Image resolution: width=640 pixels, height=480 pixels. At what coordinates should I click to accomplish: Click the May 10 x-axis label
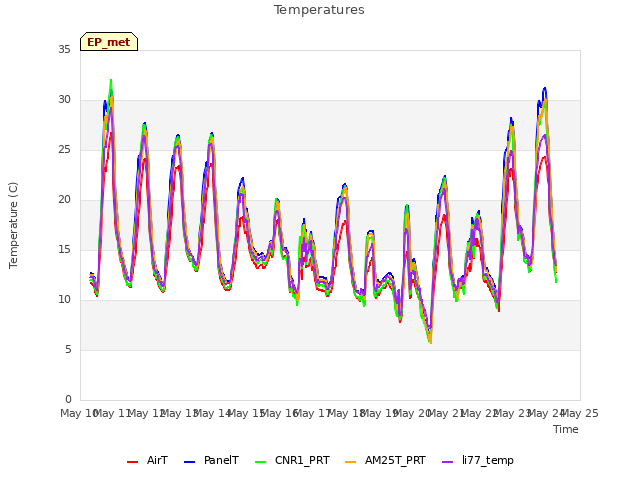click(x=78, y=413)
